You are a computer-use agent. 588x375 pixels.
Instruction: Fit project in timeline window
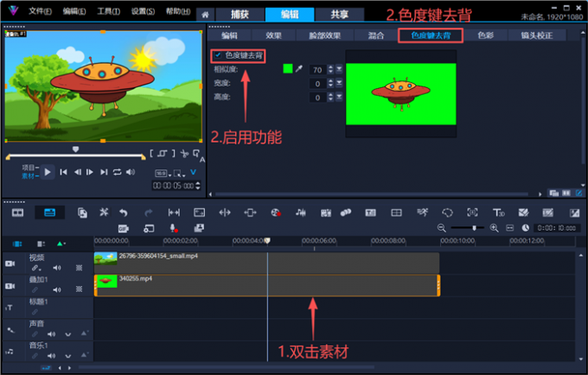click(x=509, y=228)
